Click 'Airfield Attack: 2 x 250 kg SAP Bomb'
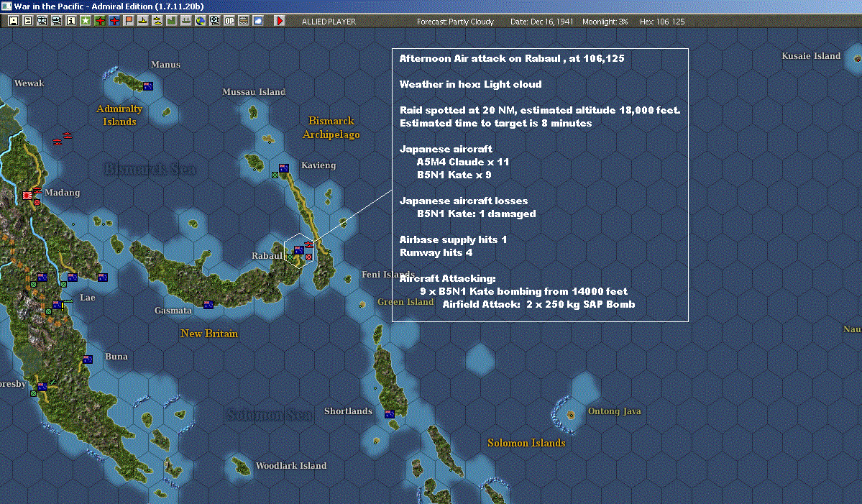The height and width of the screenshot is (504, 862). 538,305
